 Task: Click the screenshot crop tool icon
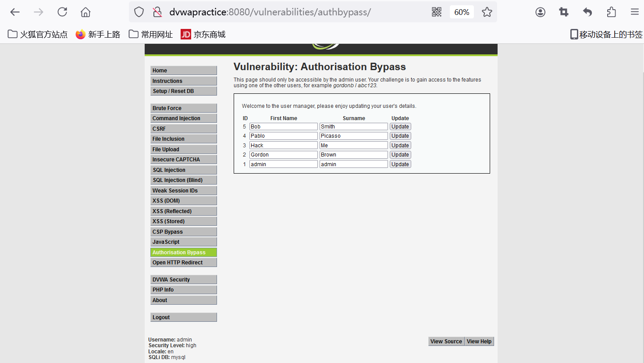pyautogui.click(x=564, y=12)
